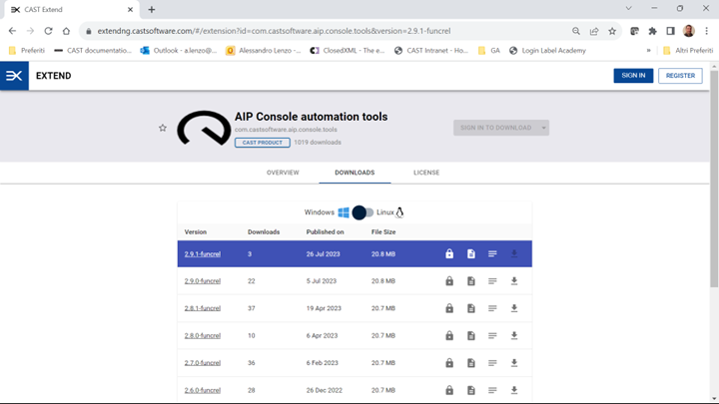Click the page vertical scrollbar thumb
The width and height of the screenshot is (719, 404).
[x=714, y=179]
